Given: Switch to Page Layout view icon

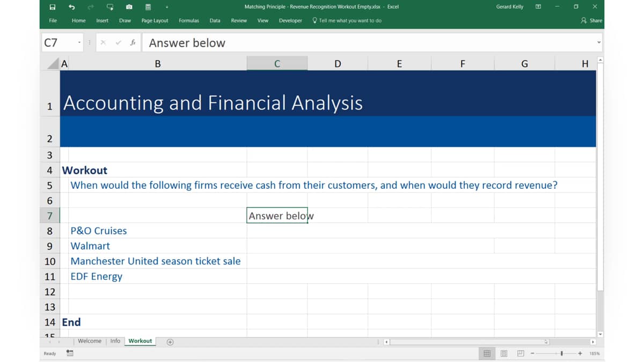Looking at the screenshot, I should pos(504,353).
